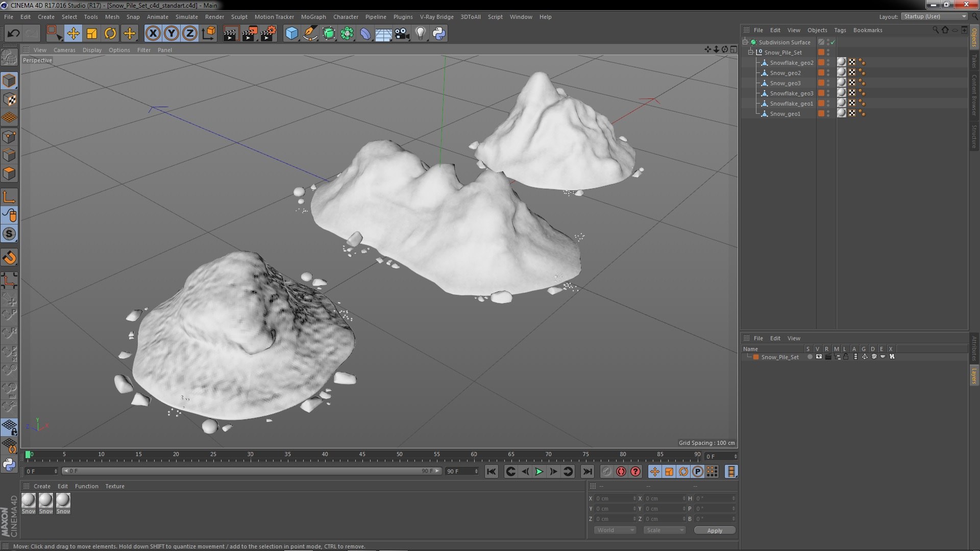The height and width of the screenshot is (551, 980).
Task: Toggle X axis lock
Action: point(153,34)
